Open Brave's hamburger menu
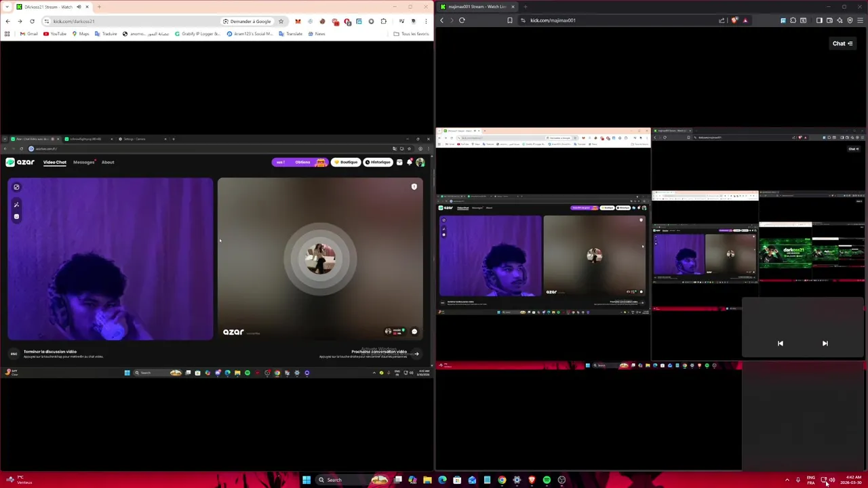 click(x=860, y=20)
